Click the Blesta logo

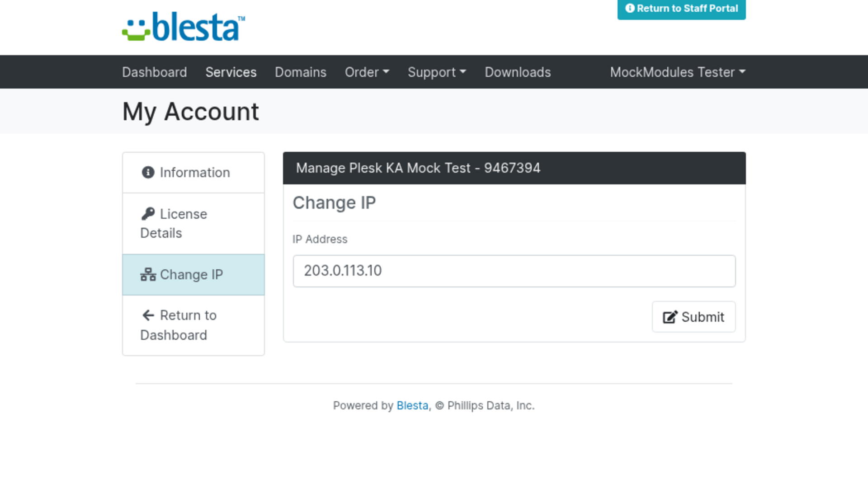coord(184,27)
